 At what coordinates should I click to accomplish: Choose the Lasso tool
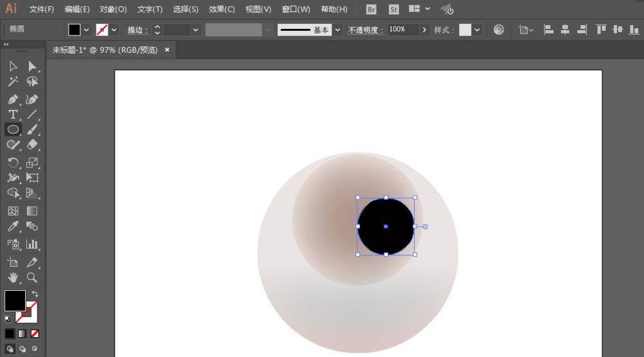pos(32,82)
